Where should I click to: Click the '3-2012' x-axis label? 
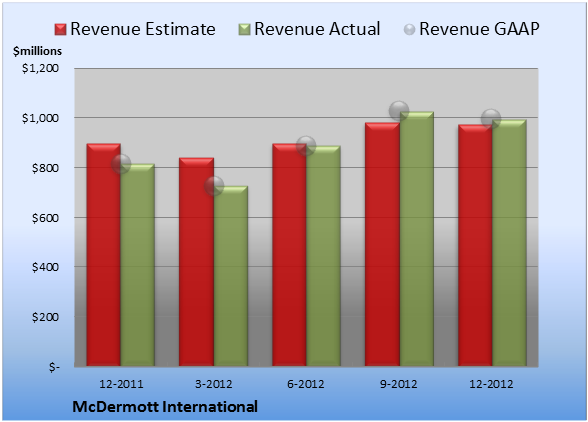[214, 384]
